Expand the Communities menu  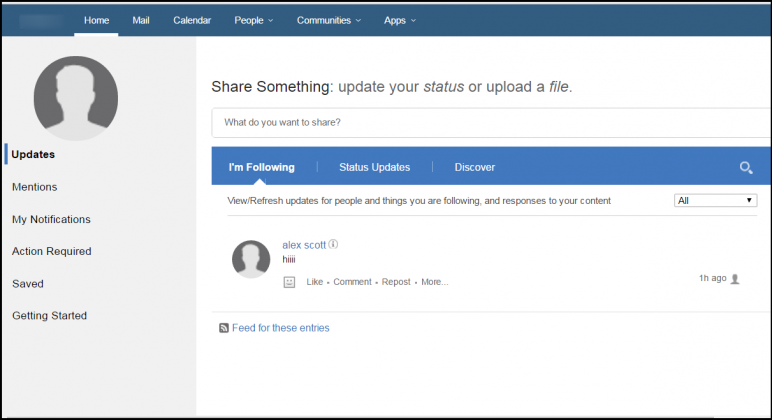[x=329, y=20]
